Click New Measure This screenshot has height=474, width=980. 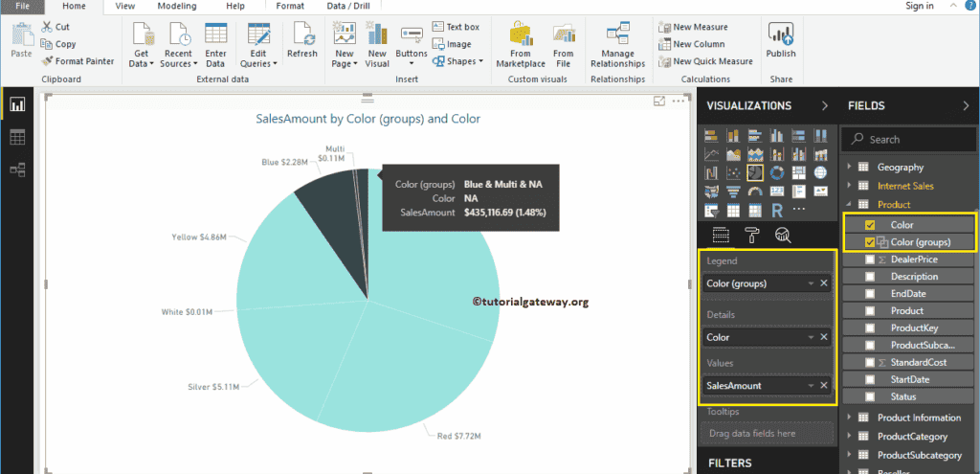tap(693, 27)
